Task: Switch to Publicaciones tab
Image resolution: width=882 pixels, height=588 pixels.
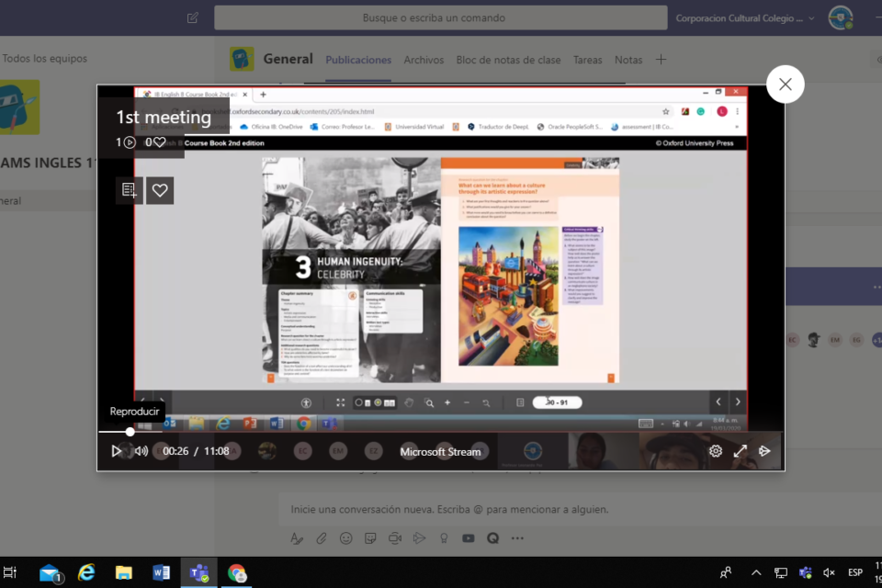Action: click(x=358, y=60)
